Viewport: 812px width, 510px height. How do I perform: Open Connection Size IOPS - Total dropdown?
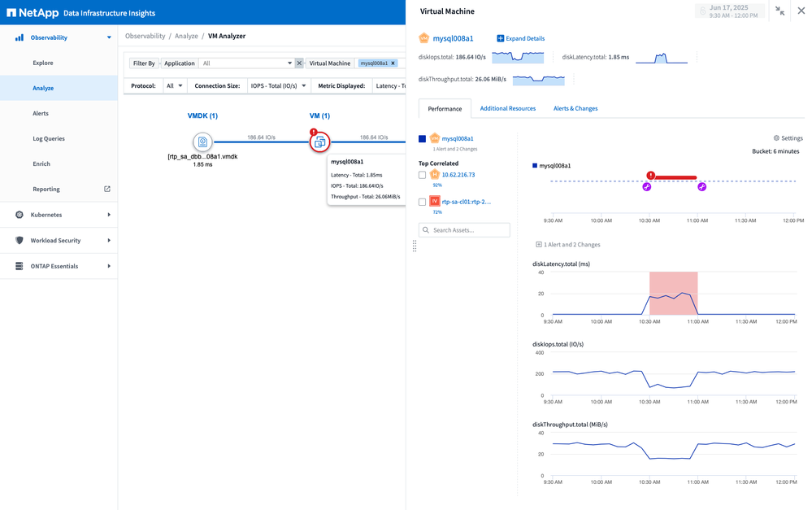(x=279, y=85)
